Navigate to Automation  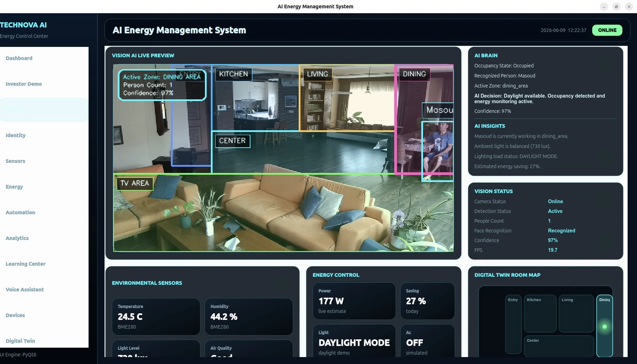point(44,213)
